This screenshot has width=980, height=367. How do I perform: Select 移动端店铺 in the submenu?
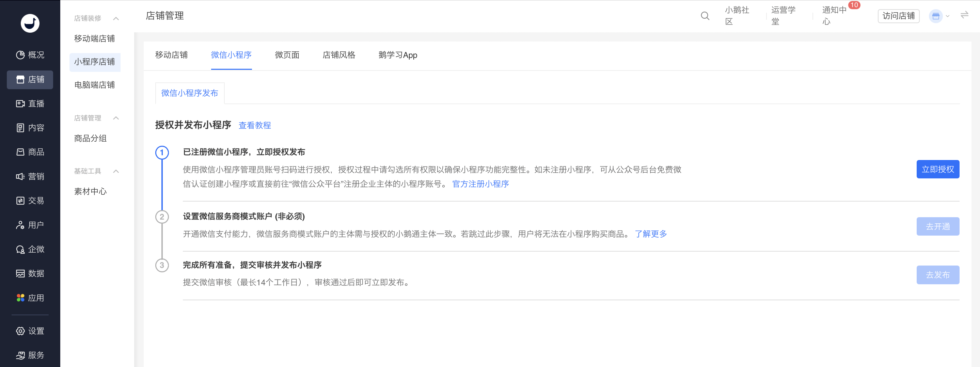point(95,39)
